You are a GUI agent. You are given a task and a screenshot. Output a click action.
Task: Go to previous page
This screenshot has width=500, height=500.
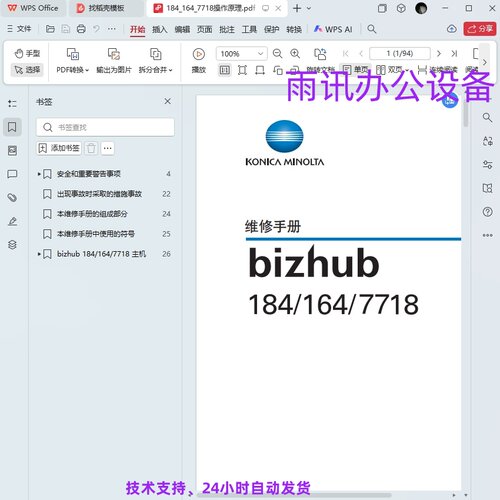tap(361, 53)
